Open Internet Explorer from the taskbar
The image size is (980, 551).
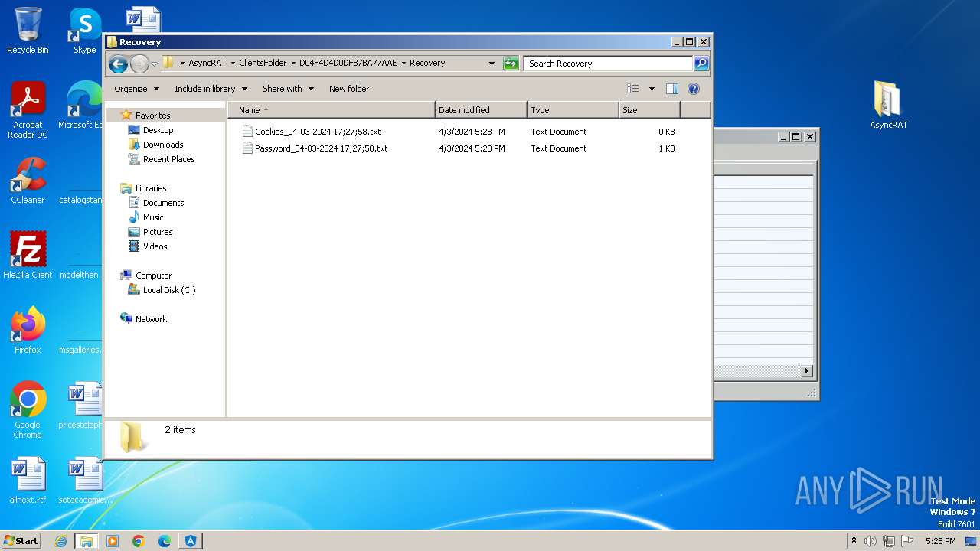[x=60, y=541]
